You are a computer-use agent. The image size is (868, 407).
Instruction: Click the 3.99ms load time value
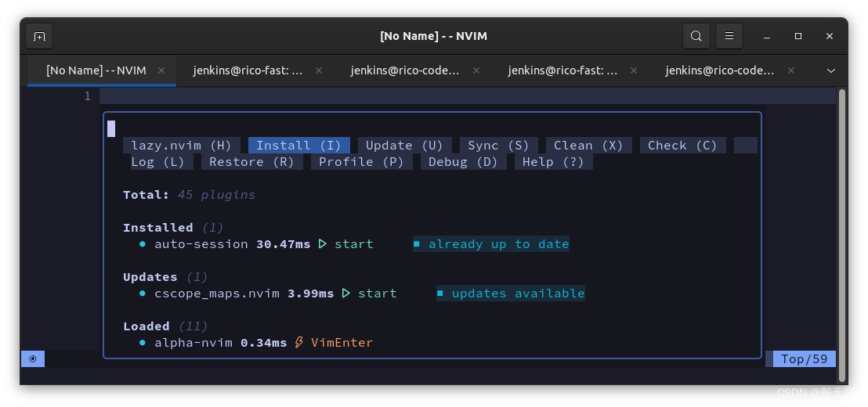tap(310, 294)
